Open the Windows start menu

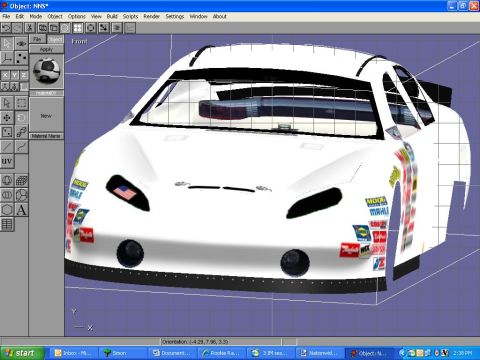click(x=22, y=353)
